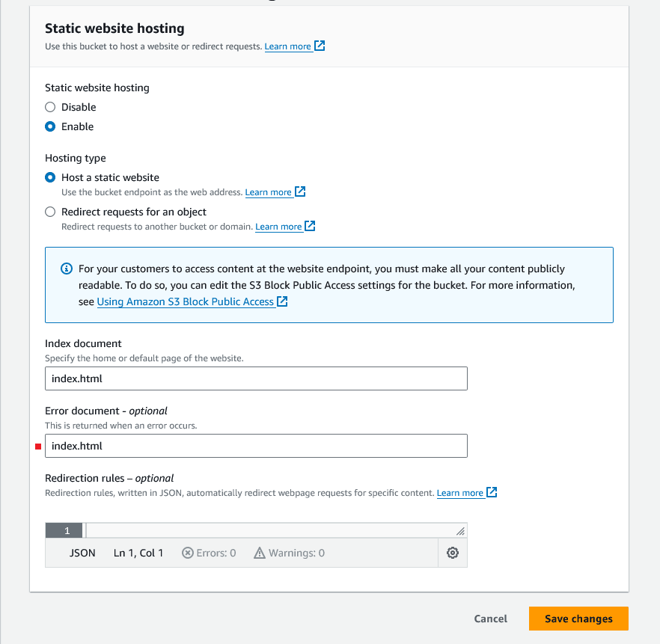Click Cancel to discard changes
The height and width of the screenshot is (644, 660).
490,619
